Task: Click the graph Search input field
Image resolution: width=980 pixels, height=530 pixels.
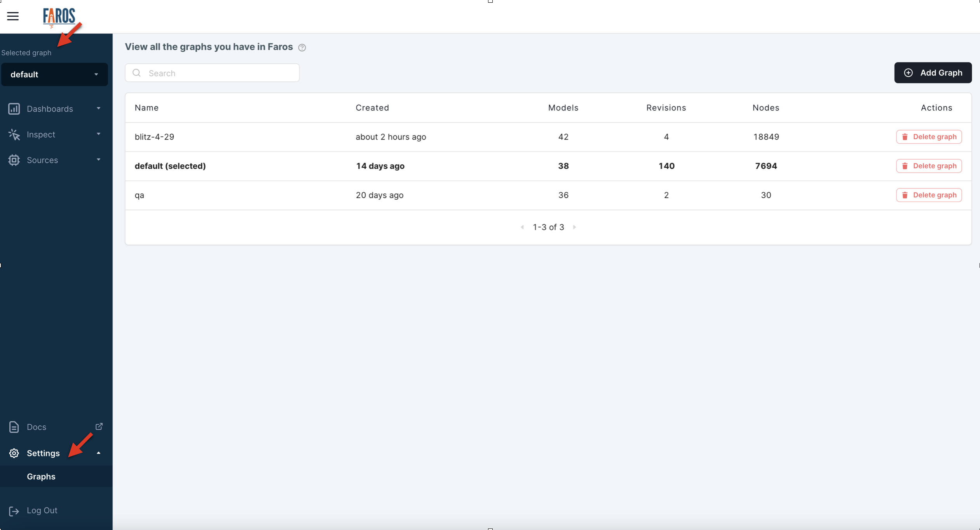Action: pyautogui.click(x=218, y=73)
